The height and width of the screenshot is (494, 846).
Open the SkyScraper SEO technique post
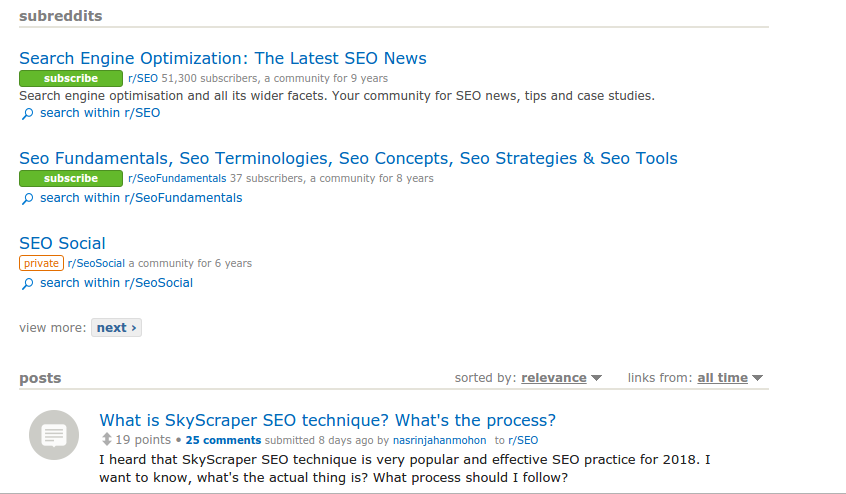pyautogui.click(x=327, y=420)
